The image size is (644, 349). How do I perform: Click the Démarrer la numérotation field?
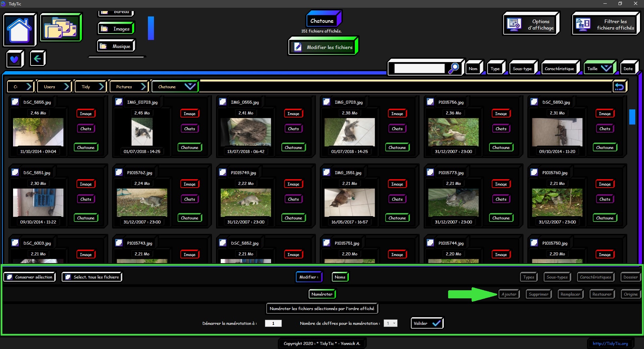coord(273,323)
